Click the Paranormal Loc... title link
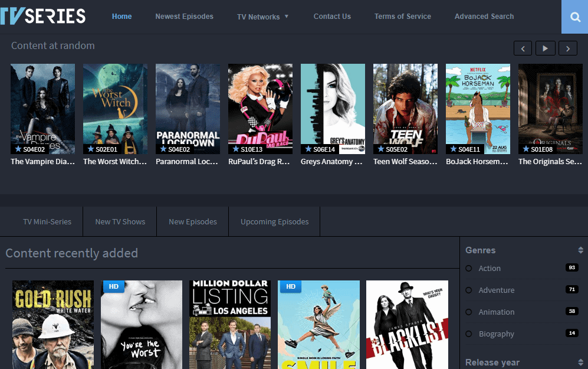Screen dimensions: 588x369 187,162
